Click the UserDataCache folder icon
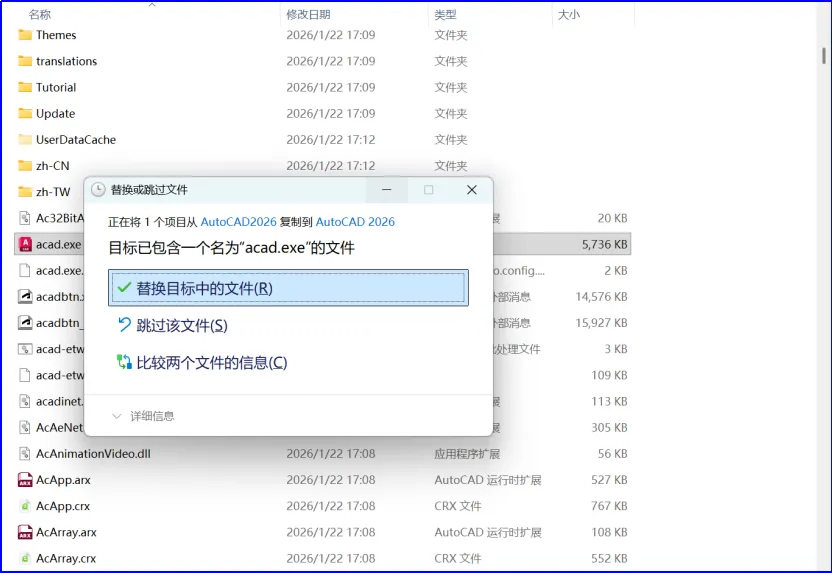This screenshot has width=832, height=573. (x=25, y=140)
